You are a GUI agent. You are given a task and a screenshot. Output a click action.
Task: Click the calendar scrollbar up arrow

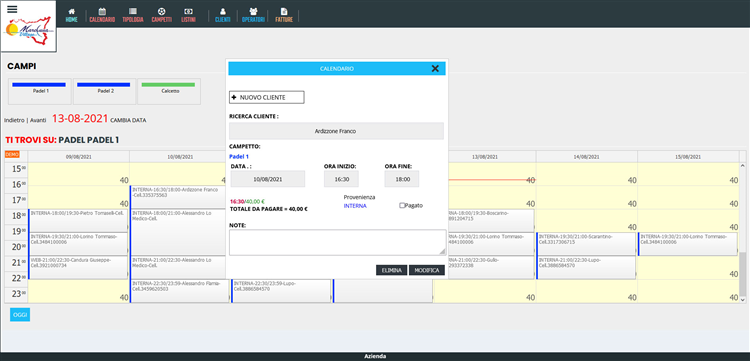coord(742,165)
